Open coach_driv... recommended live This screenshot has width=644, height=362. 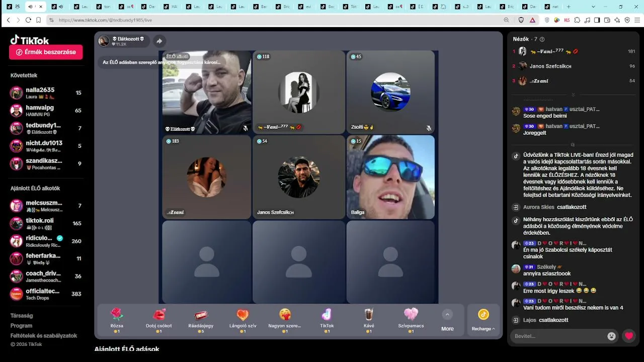[x=46, y=276]
